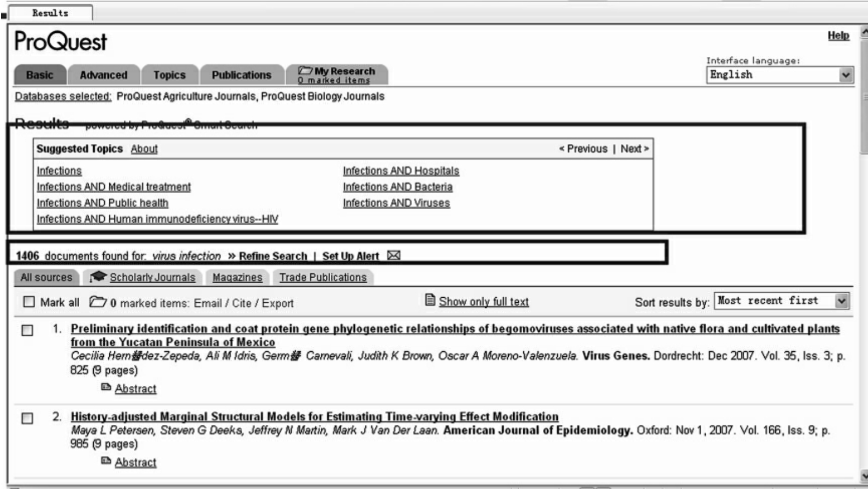Image resolution: width=868 pixels, height=489 pixels.
Task: Tick the checkbox for result 1
Action: [27, 330]
